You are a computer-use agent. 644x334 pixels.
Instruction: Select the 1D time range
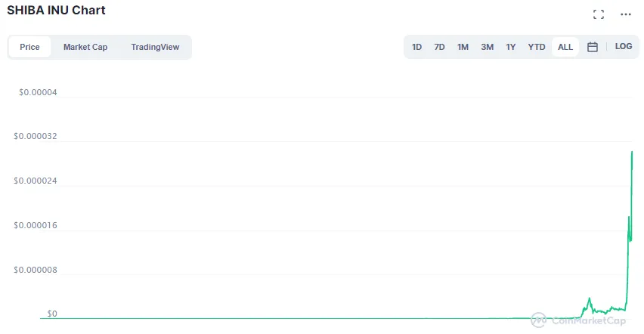tap(416, 47)
